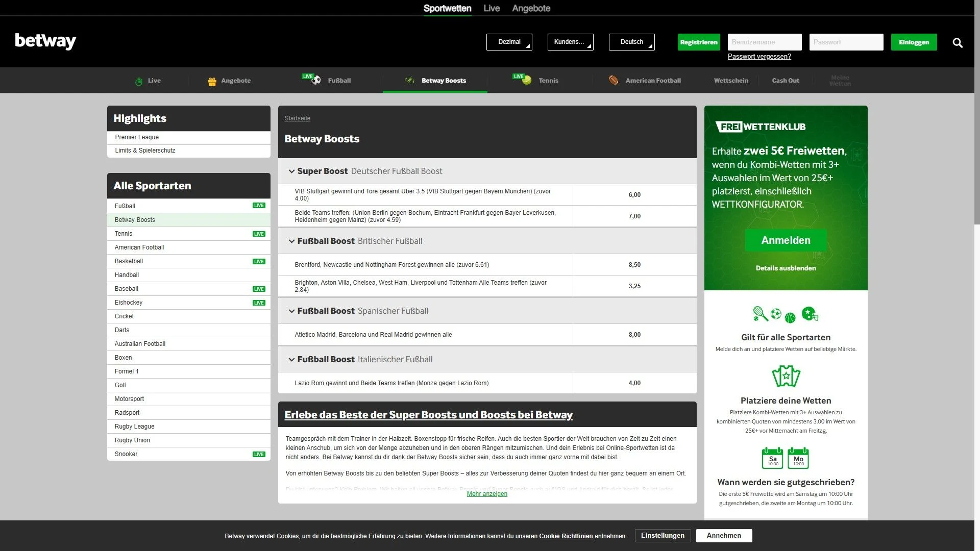Click the Registrieren button

[699, 41]
